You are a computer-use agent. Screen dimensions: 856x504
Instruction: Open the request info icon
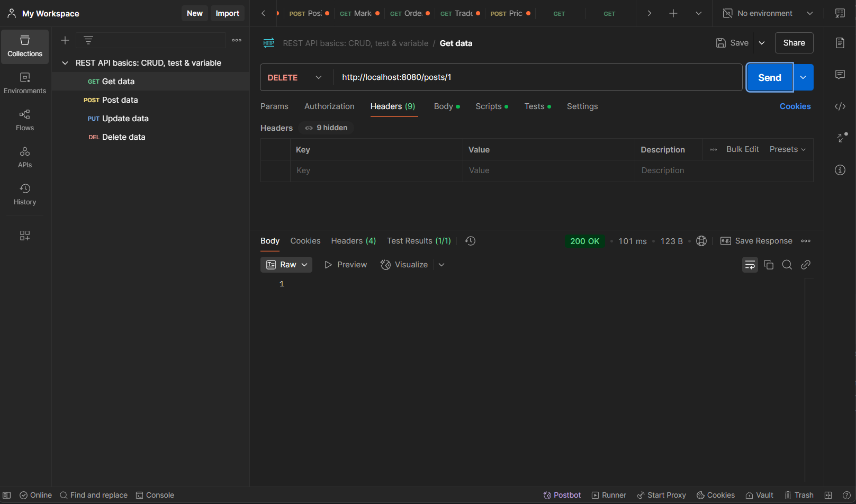(x=840, y=170)
